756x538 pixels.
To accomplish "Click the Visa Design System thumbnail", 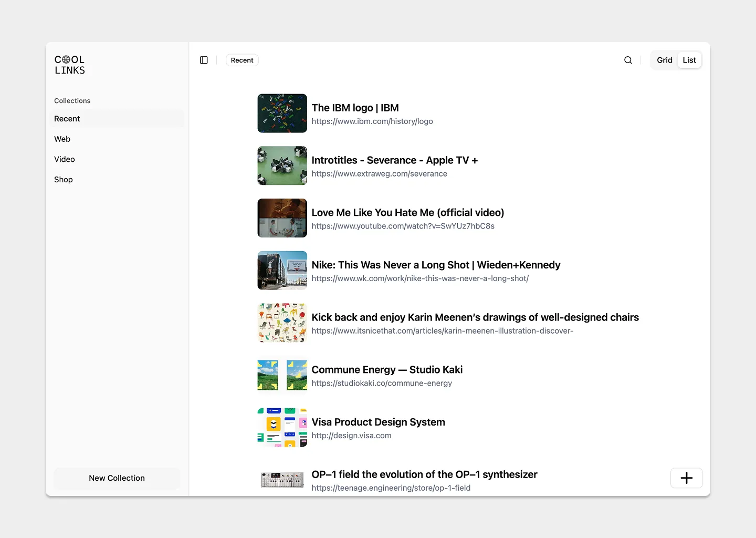I will (282, 428).
